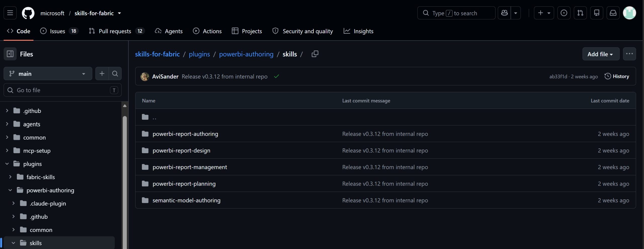644x249 pixels.
Task: Open the notifications inbox icon
Action: [613, 13]
